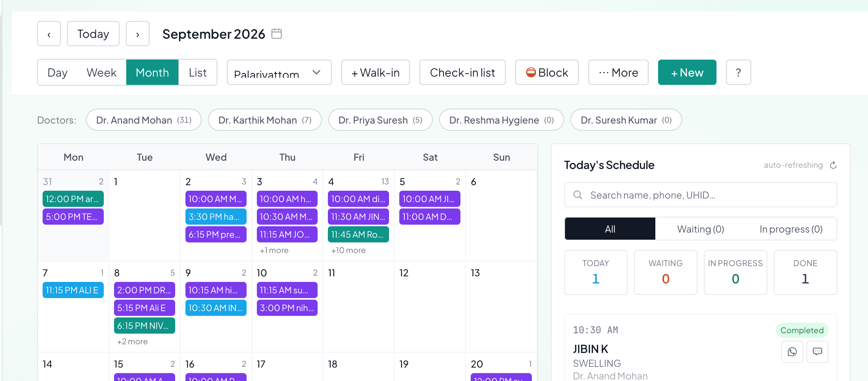Open 10:00 AM di appointment on September 4
The height and width of the screenshot is (381, 868).
[x=358, y=199]
